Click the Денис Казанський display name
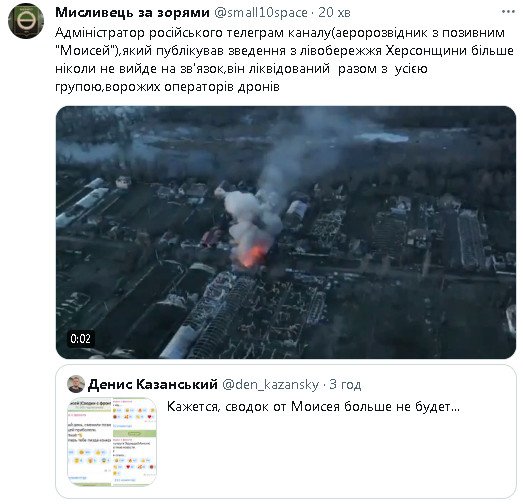The height and width of the screenshot is (504, 523). pos(153,385)
